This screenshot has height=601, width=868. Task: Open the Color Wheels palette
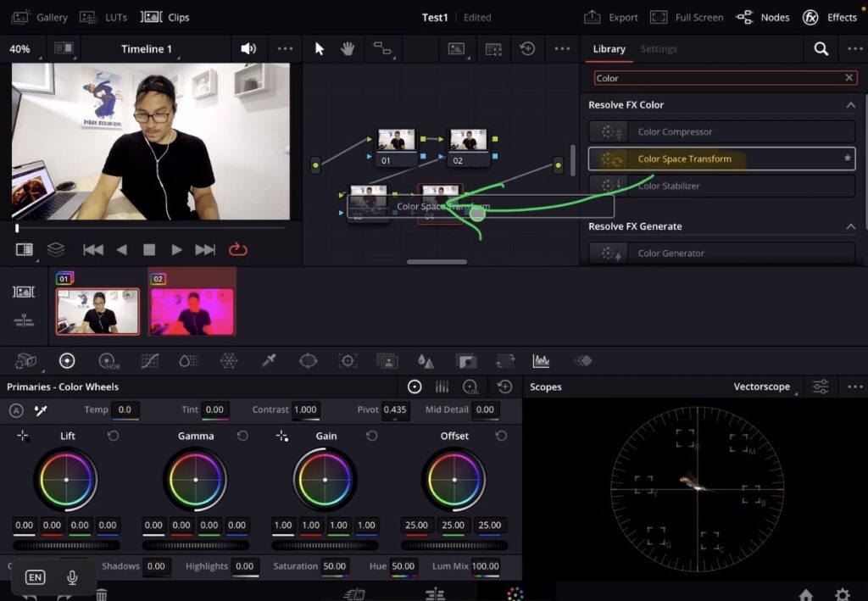pos(67,360)
